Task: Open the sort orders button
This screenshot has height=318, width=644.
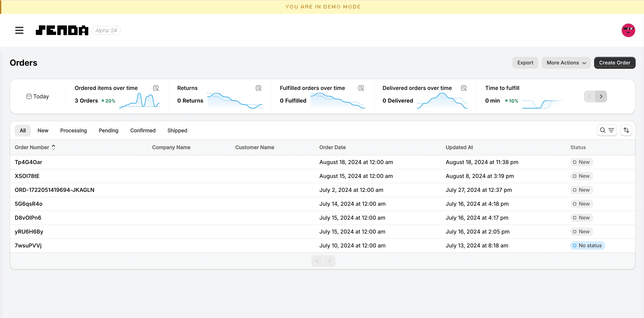Action: (x=626, y=130)
